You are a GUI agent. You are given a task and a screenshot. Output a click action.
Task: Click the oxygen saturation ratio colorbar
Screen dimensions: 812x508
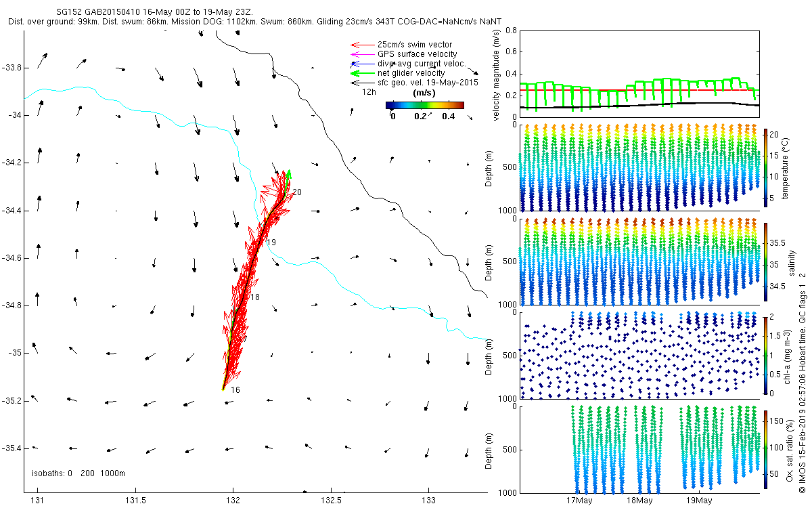coord(765,448)
